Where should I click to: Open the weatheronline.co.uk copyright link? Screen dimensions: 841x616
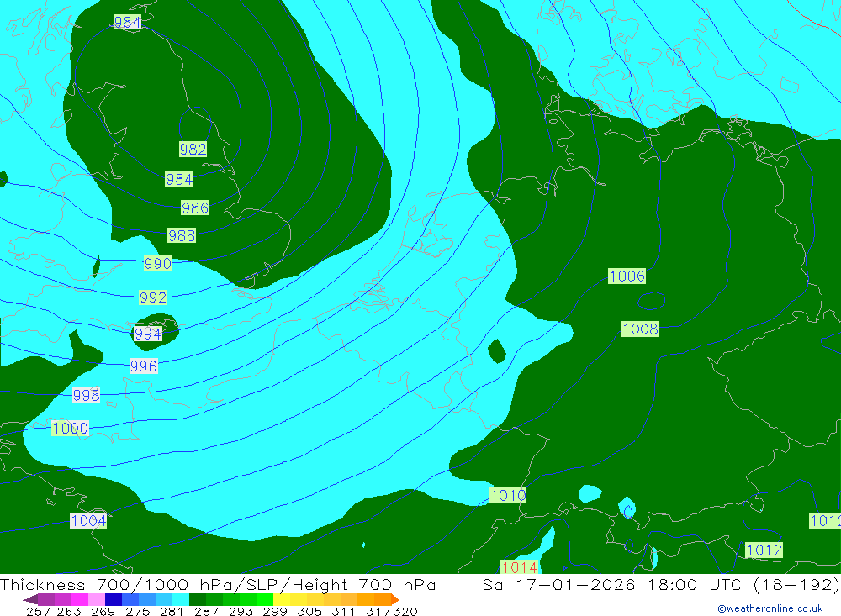[770, 608]
